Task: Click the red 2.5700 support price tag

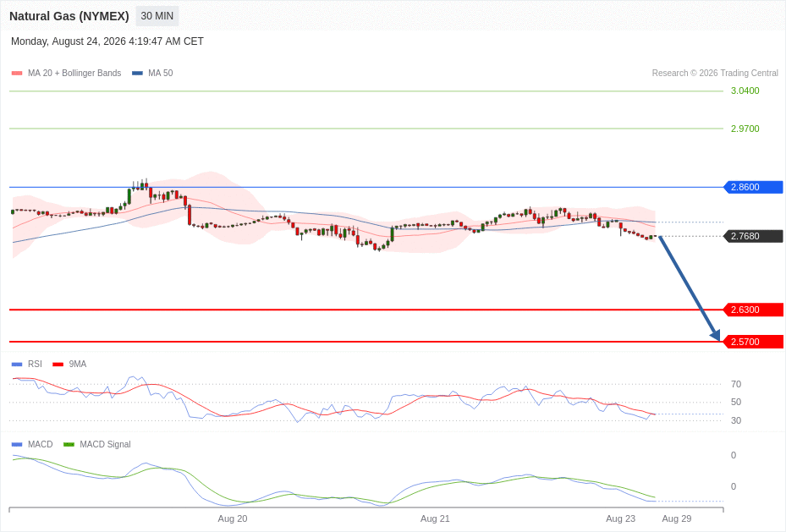Action: pos(753,342)
